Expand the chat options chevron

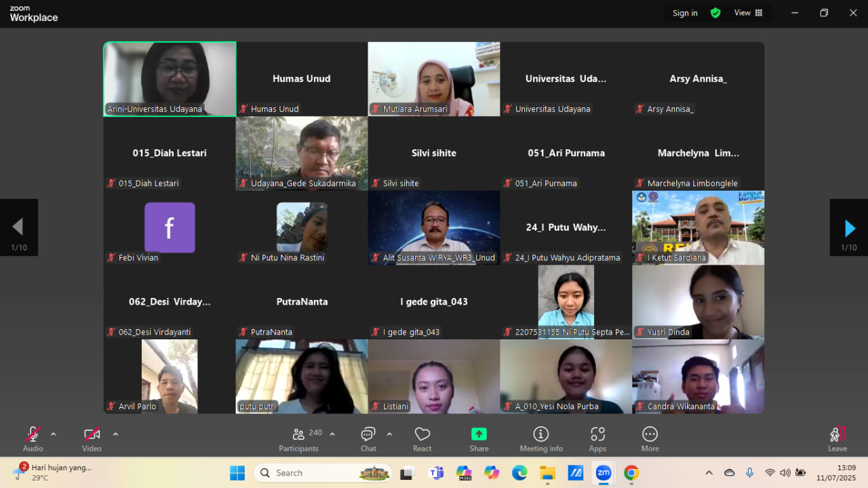tap(389, 434)
